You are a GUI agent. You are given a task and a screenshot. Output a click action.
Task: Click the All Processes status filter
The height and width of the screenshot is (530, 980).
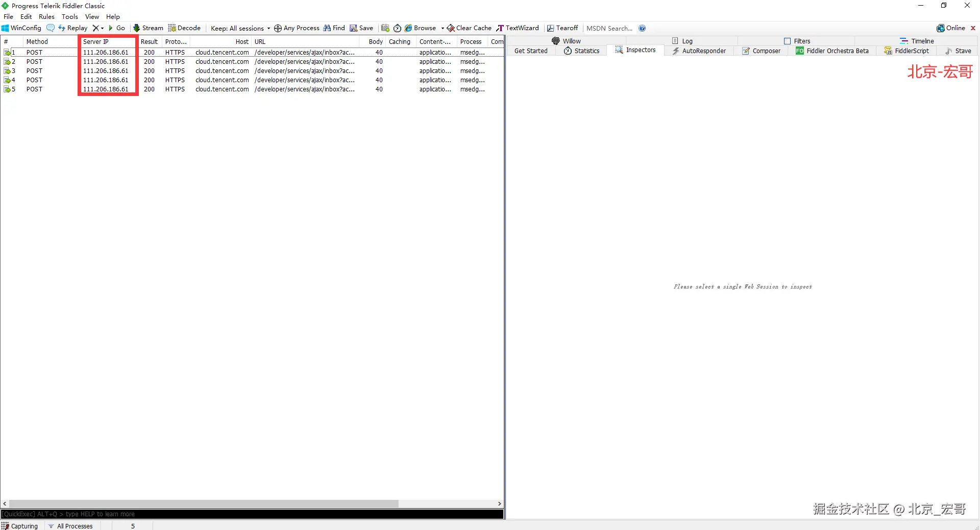pyautogui.click(x=70, y=526)
